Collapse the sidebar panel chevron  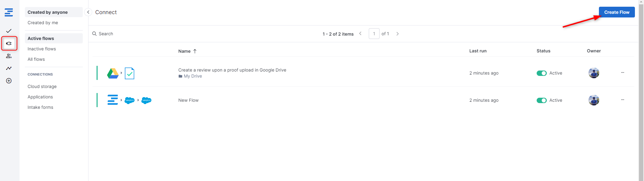88,12
